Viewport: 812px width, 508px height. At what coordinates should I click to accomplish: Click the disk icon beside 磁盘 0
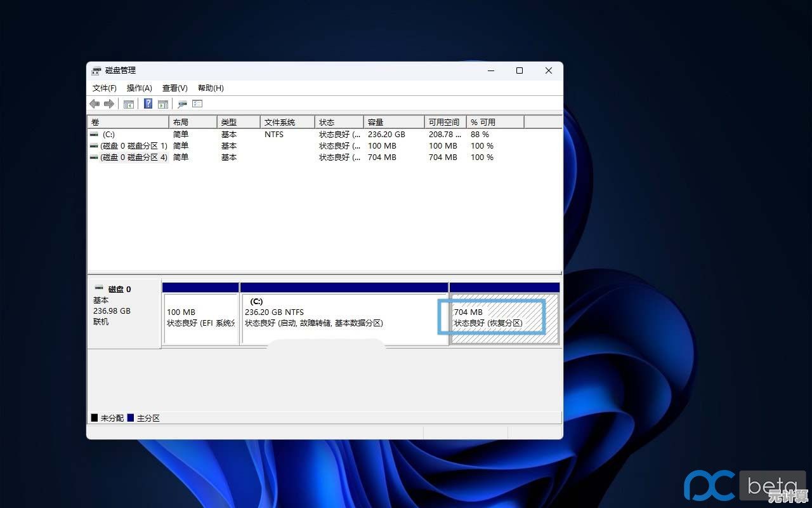click(x=99, y=289)
